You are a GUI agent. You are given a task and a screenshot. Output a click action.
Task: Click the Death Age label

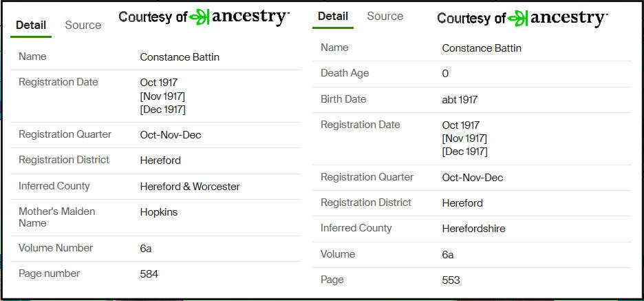click(x=345, y=73)
